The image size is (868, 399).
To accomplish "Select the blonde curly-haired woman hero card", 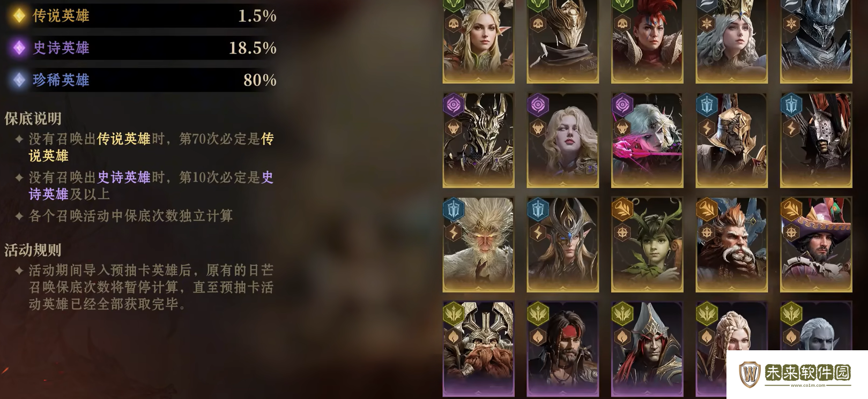I will [562, 140].
